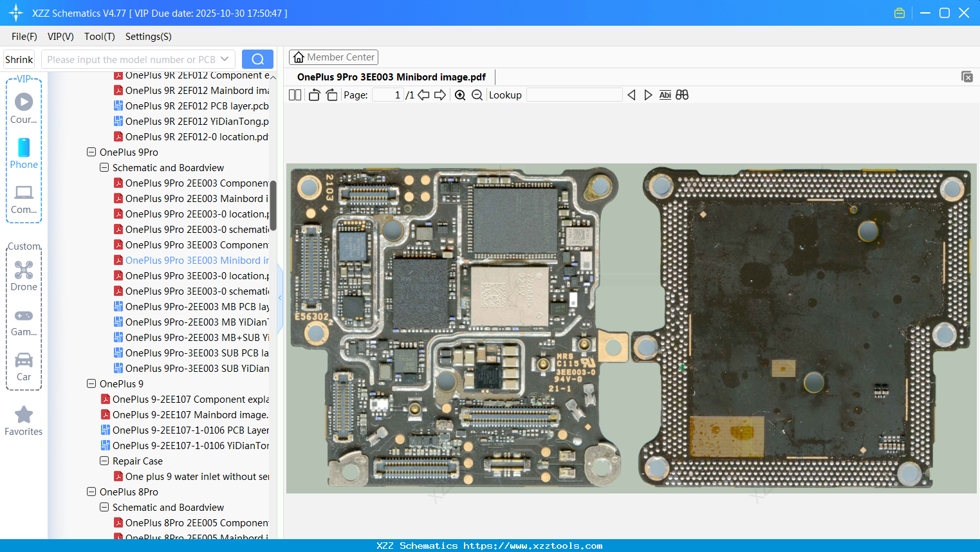This screenshot has height=552, width=980.
Task: Click the Shrink button
Action: point(19,59)
